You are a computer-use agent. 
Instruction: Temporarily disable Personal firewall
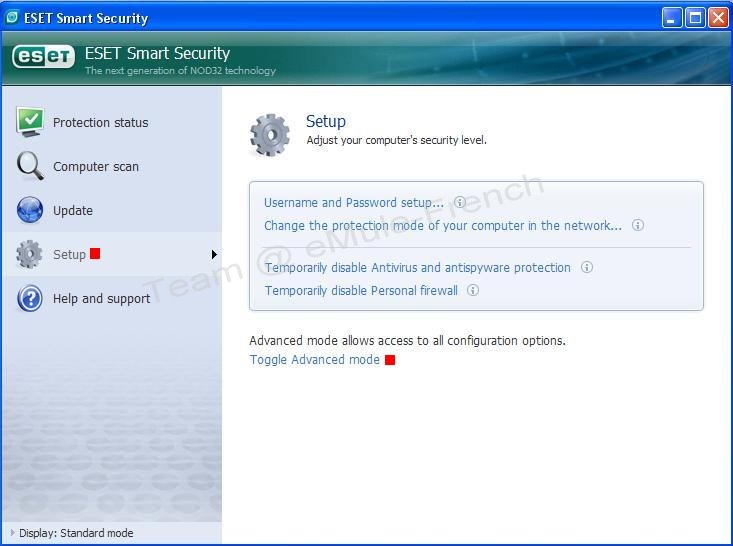pyautogui.click(x=361, y=290)
